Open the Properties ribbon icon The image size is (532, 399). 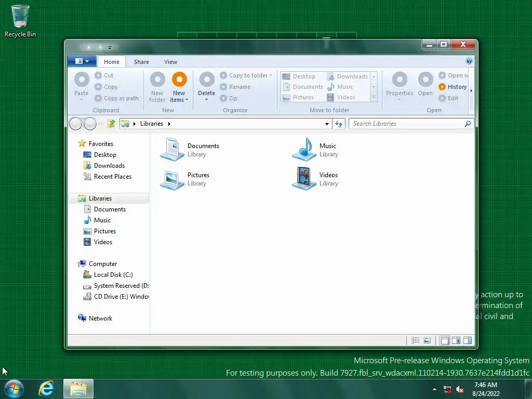pos(400,79)
